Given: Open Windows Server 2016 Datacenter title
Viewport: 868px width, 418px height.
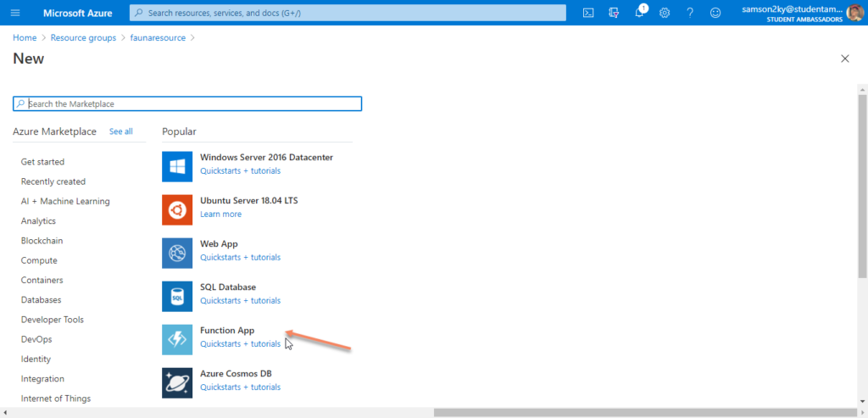Looking at the screenshot, I should click(266, 157).
